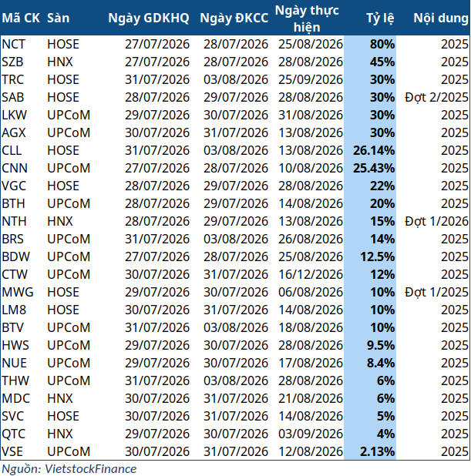The height and width of the screenshot is (476, 471).
Task: Select the 14% ratio cell
Action: (x=382, y=239)
